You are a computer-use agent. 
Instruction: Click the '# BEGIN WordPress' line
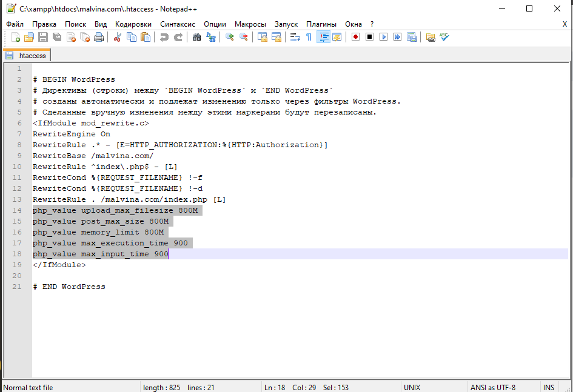[74, 79]
